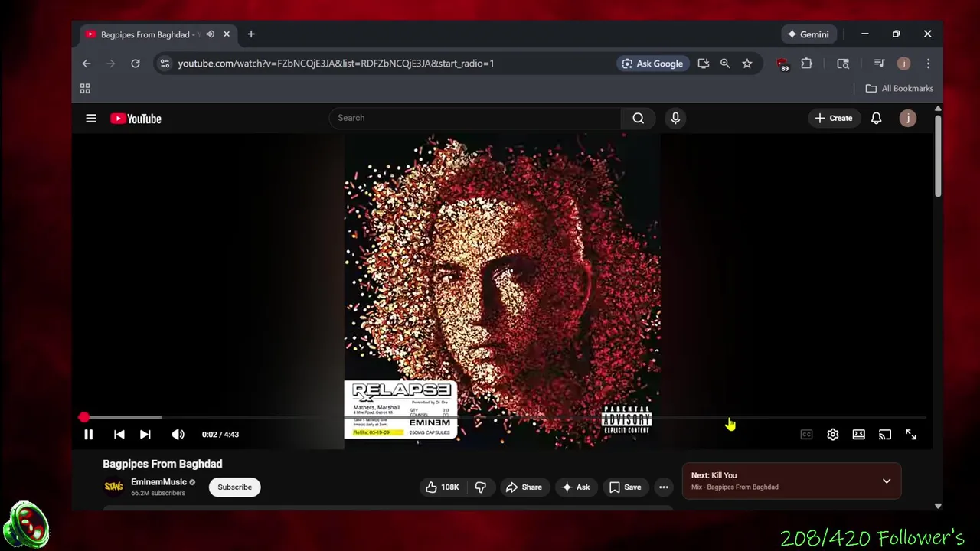Go back in browser history
The image size is (980, 551).
click(87, 64)
